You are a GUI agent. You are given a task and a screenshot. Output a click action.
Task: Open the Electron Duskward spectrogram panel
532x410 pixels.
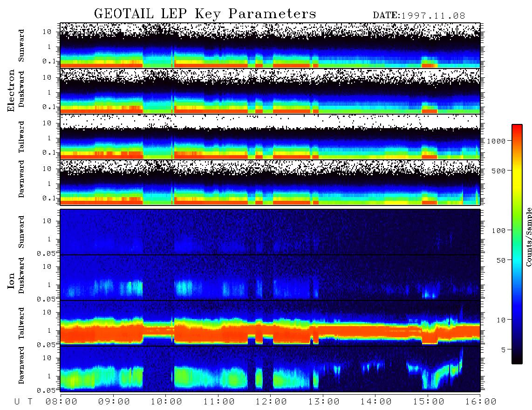pyautogui.click(x=270, y=91)
